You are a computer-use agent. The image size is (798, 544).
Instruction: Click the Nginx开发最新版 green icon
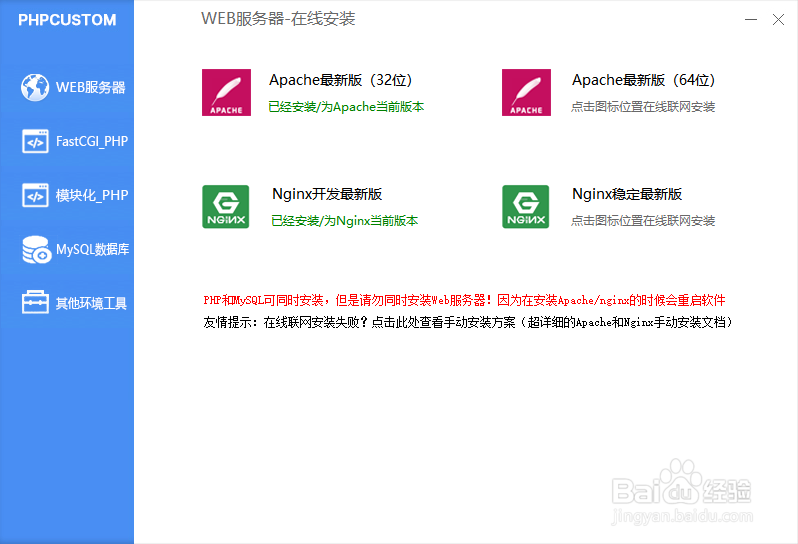[226, 207]
